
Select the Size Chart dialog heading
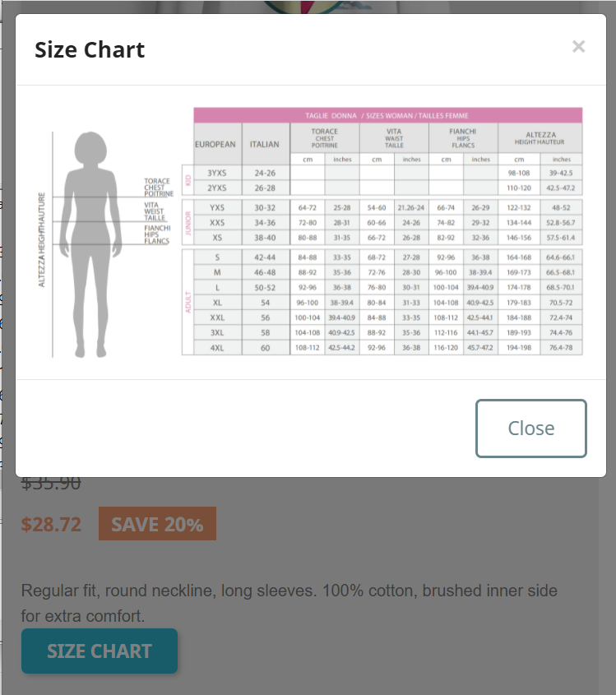(x=90, y=49)
